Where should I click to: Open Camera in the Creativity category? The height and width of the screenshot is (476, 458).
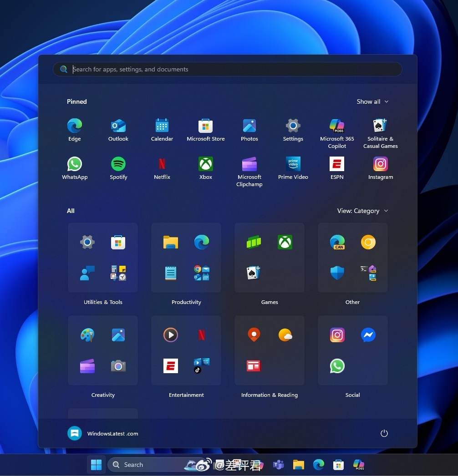point(118,366)
